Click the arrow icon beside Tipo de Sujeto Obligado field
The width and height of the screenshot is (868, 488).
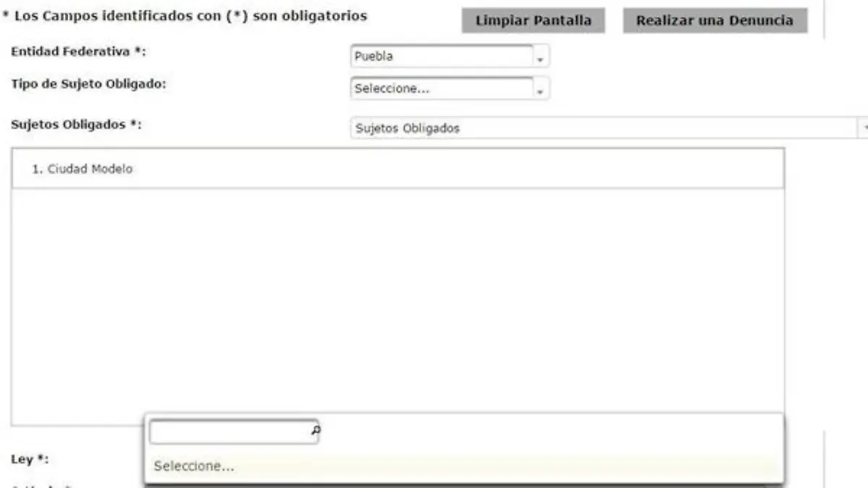(540, 89)
